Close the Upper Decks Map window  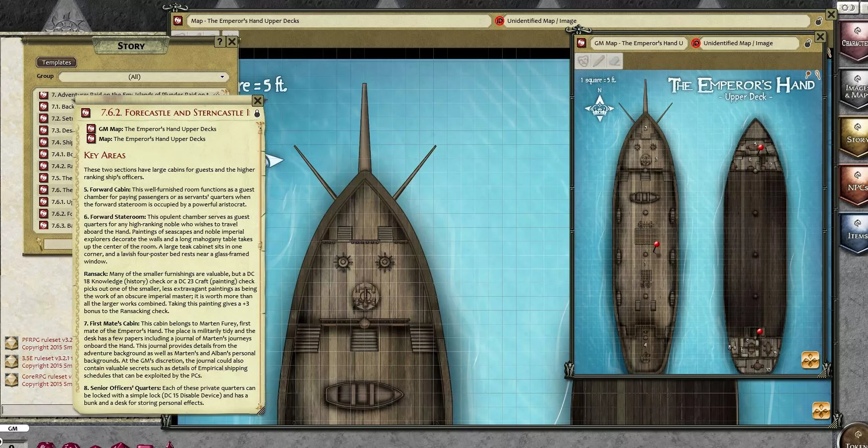831,14
